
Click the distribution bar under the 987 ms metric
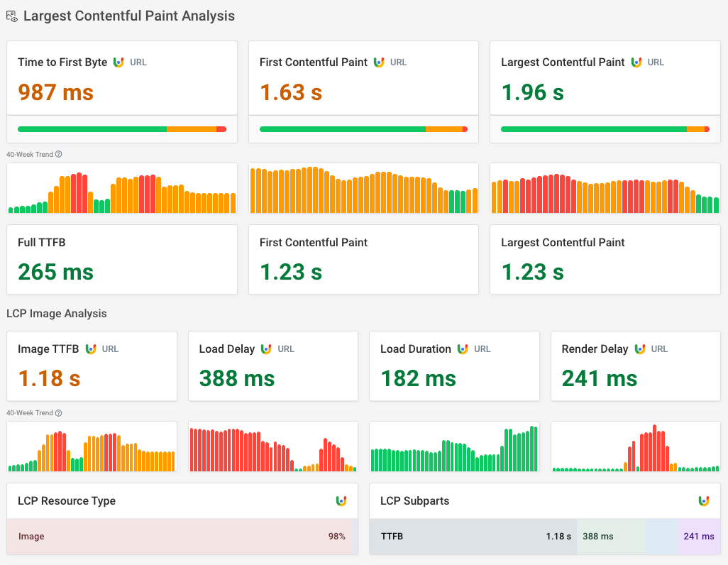[121, 129]
